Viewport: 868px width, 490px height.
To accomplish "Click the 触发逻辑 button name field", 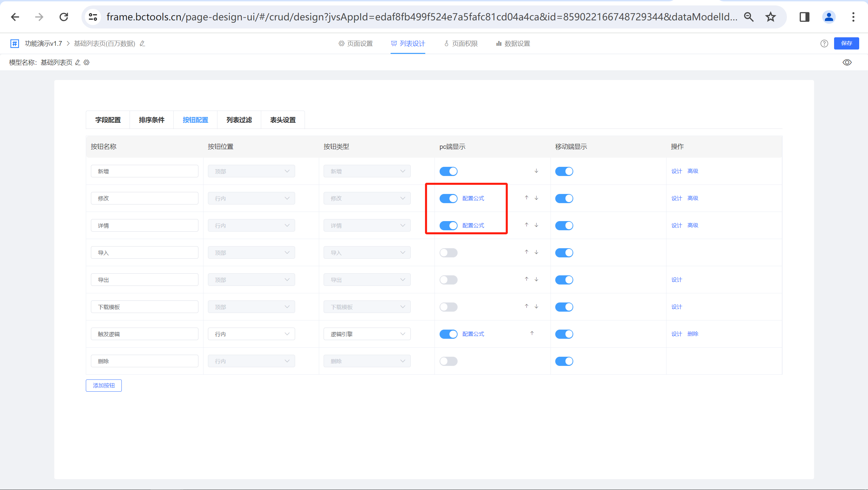I will (x=144, y=334).
